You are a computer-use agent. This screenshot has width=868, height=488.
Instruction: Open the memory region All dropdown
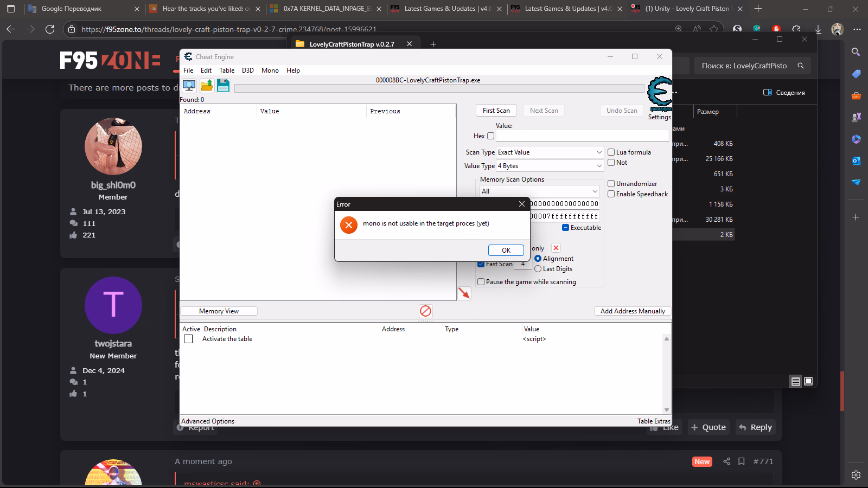tap(539, 191)
